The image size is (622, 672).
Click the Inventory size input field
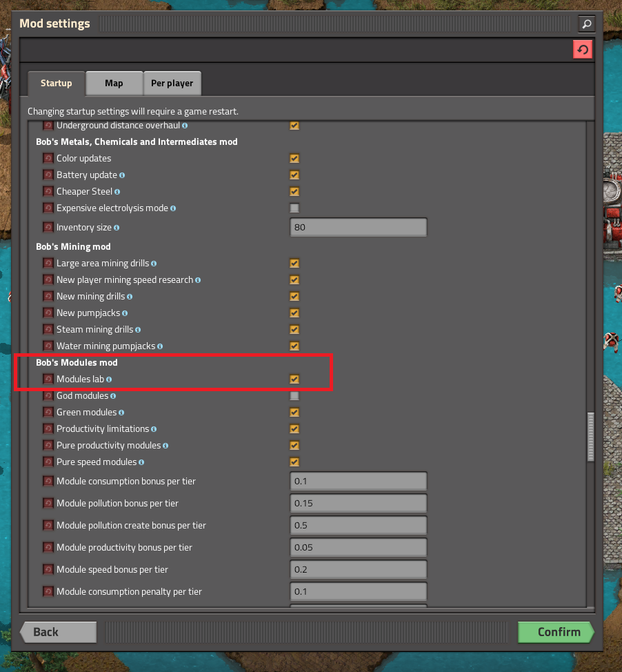(x=358, y=227)
